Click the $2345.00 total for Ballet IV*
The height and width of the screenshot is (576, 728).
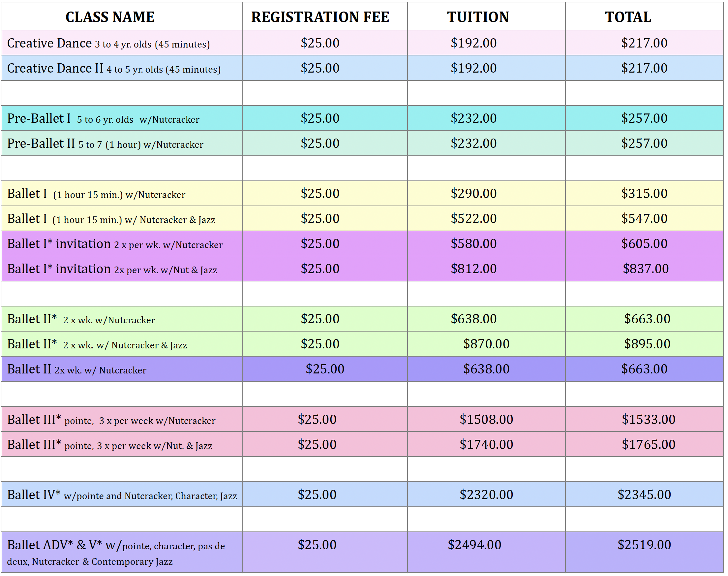tap(645, 495)
